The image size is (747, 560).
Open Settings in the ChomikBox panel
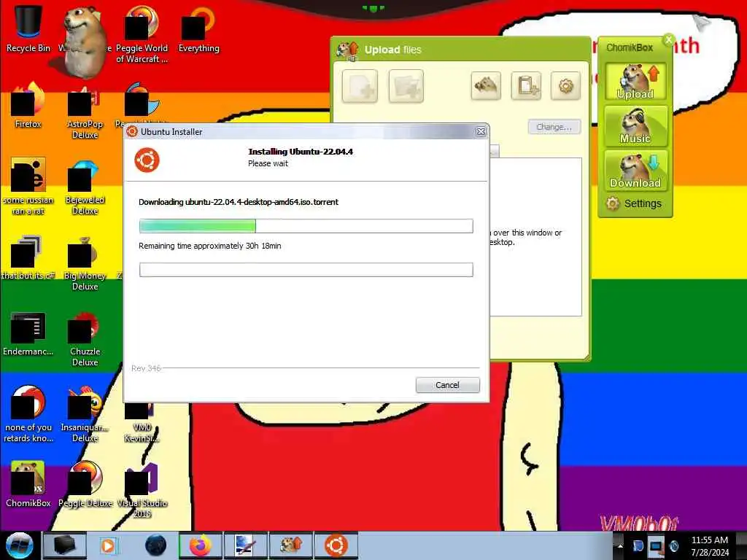[634, 203]
